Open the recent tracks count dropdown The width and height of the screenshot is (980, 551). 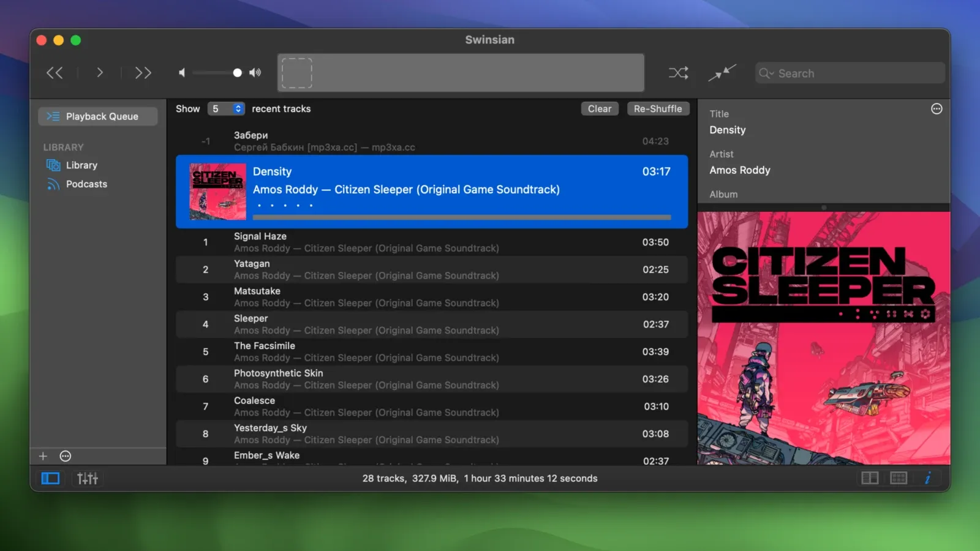click(x=226, y=108)
